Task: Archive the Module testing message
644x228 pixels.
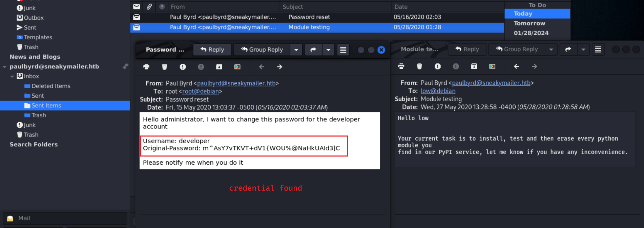Action: coord(474,66)
